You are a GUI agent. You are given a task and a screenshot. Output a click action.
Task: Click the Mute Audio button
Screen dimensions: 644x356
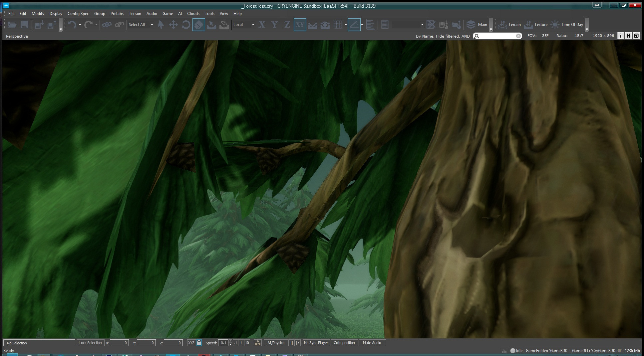pyautogui.click(x=372, y=343)
